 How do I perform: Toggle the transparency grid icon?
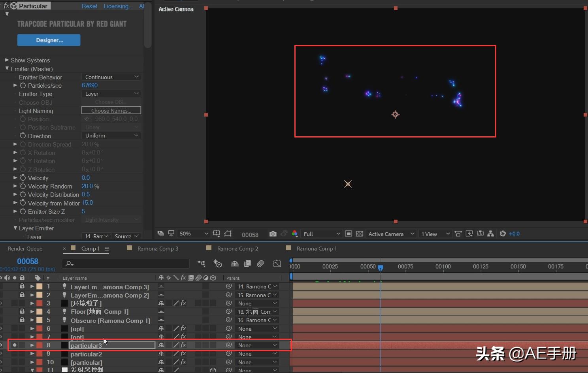360,234
